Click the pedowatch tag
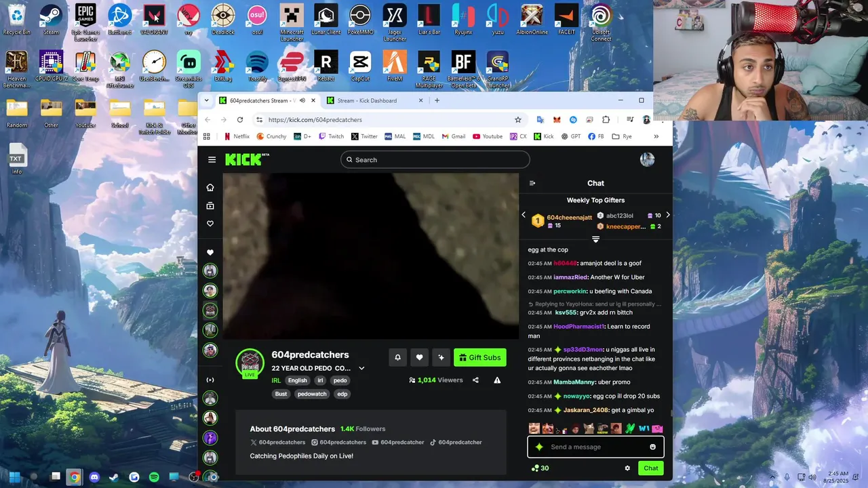This screenshot has height=488, width=868. [312, 394]
